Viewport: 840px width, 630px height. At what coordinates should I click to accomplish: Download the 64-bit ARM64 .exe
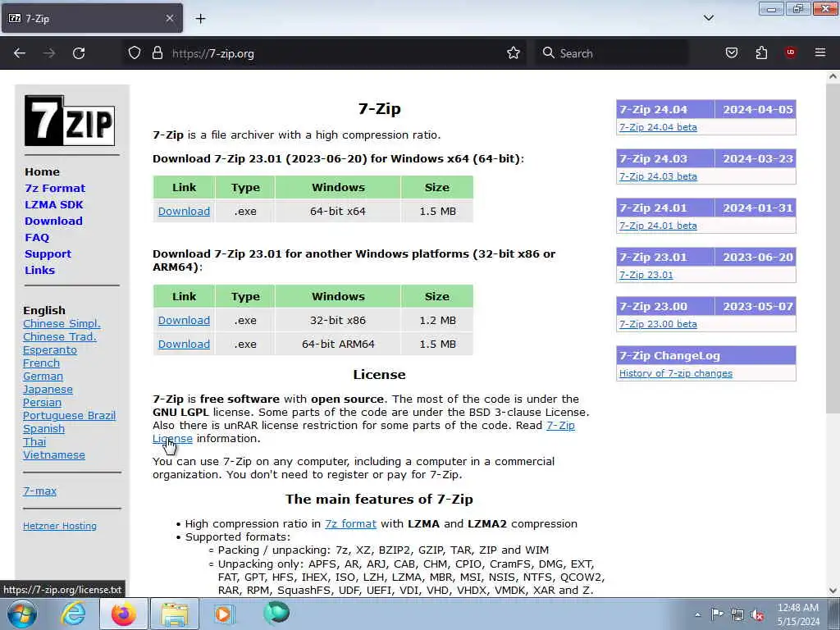184,344
